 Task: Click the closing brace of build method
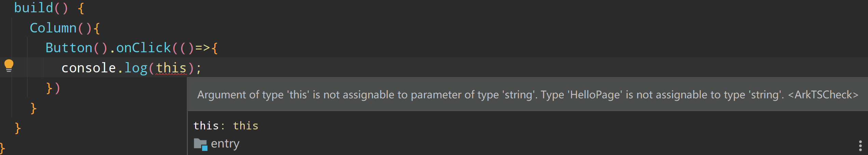[x=18, y=128]
